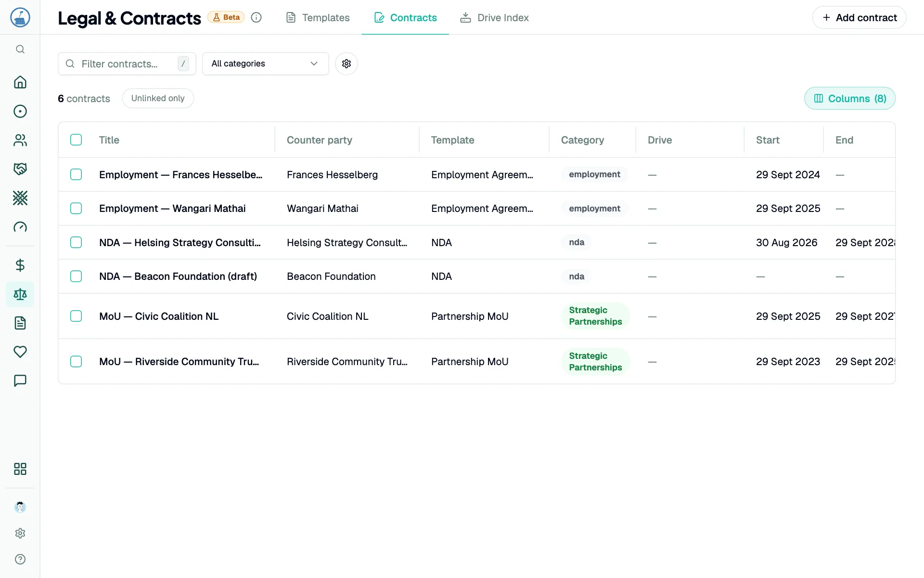Tick the select-all checkbox in header
Image resolution: width=924 pixels, height=578 pixels.
tap(76, 140)
